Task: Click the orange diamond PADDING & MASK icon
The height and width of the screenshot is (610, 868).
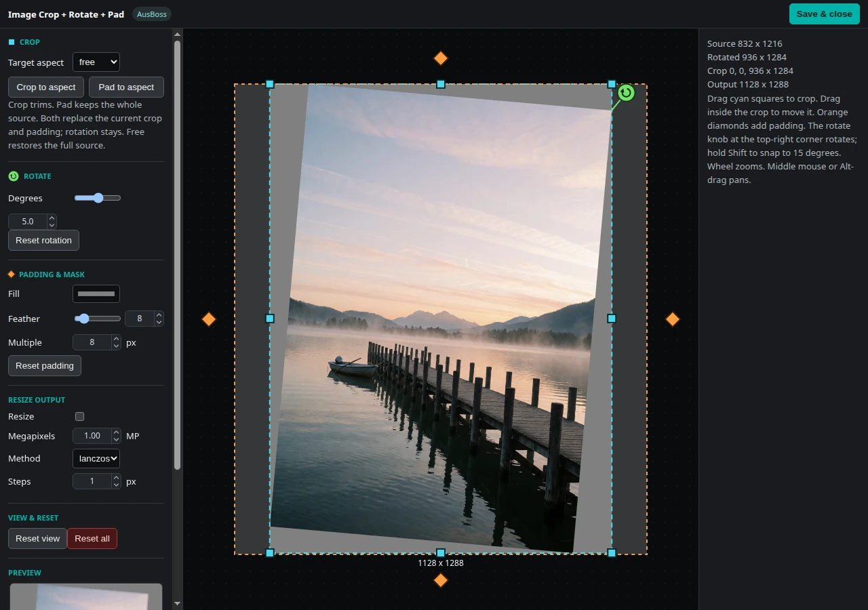Action: [x=11, y=274]
